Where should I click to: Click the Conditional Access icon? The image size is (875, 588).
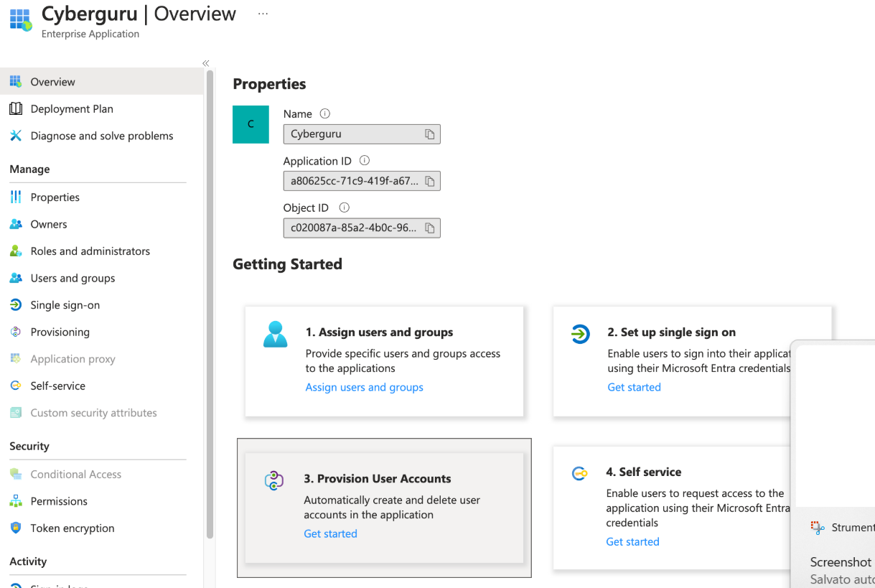[x=16, y=474]
